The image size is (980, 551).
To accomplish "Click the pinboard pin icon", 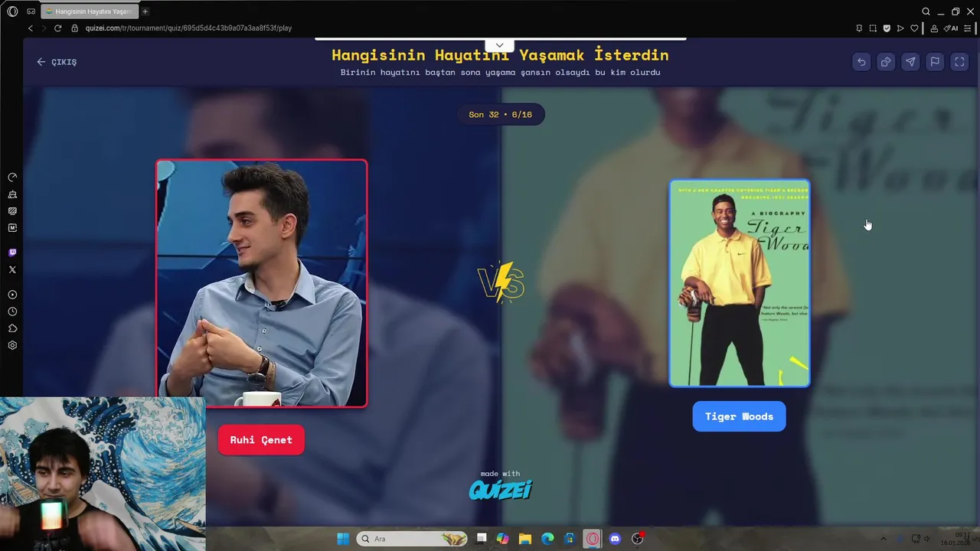I will click(x=859, y=28).
